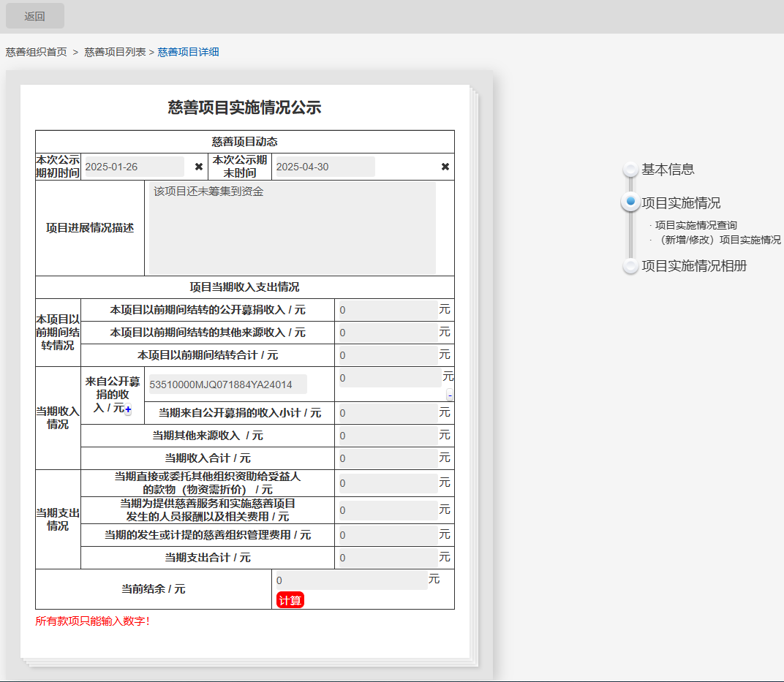
Task: Focus the 当期其他来源收入 amount field
Action: (x=388, y=436)
